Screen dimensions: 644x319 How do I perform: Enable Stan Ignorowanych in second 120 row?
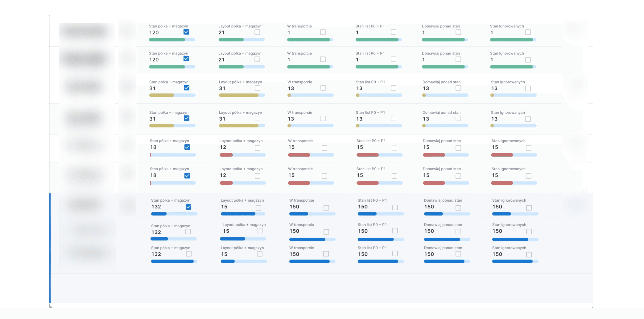pos(528,60)
